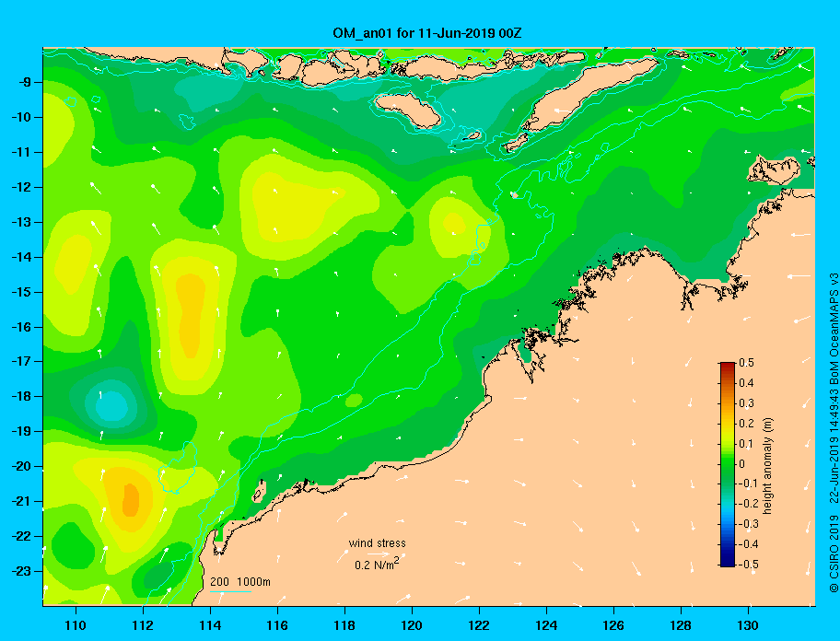This screenshot has height=641, width=840.
Task: Click longitude label '122'
Action: [x=479, y=625]
